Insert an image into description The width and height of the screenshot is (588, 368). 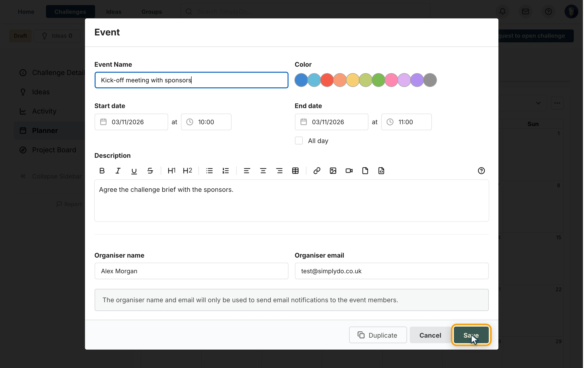pos(333,171)
